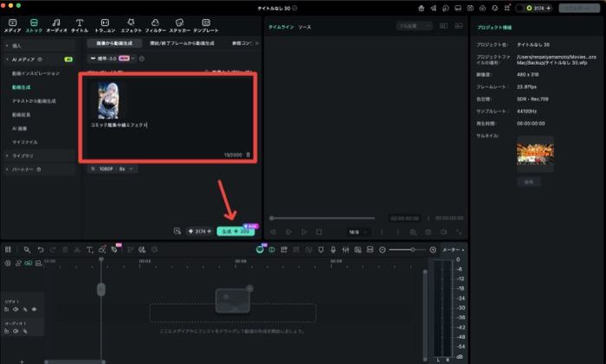Image resolution: width=606 pixels, height=364 pixels.
Task: Click the 3174 AI credits button below the prompt
Action: 199,231
